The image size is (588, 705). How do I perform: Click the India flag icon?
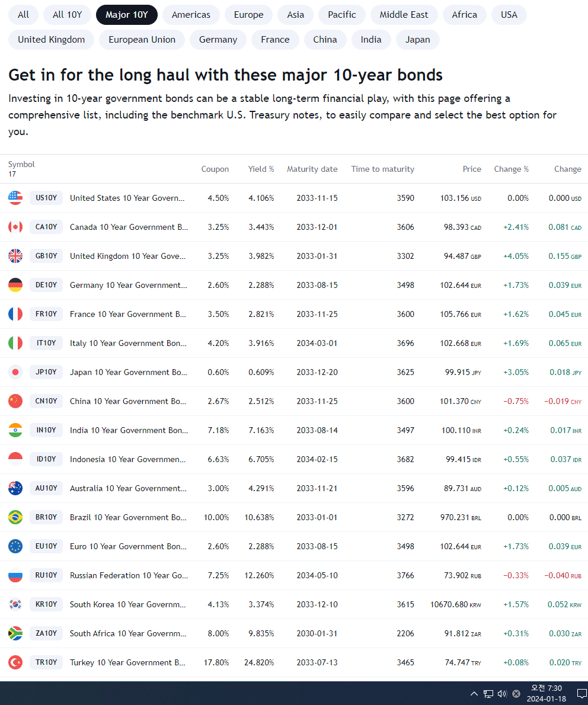15,430
